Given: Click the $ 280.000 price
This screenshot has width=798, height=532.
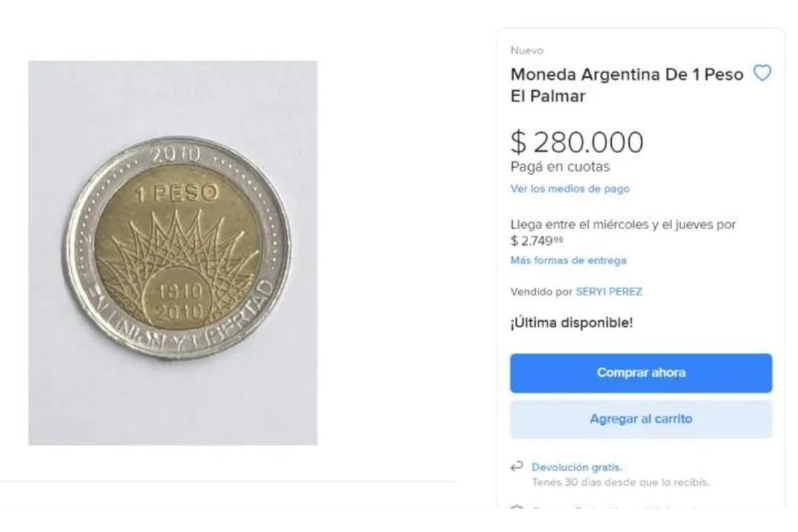Looking at the screenshot, I should pos(577,142).
